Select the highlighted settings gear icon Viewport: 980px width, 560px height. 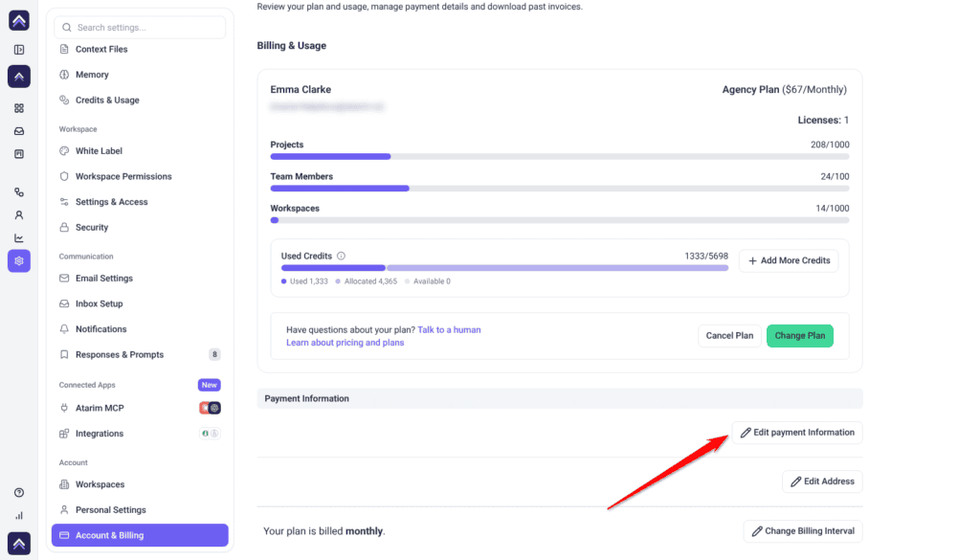(x=19, y=261)
